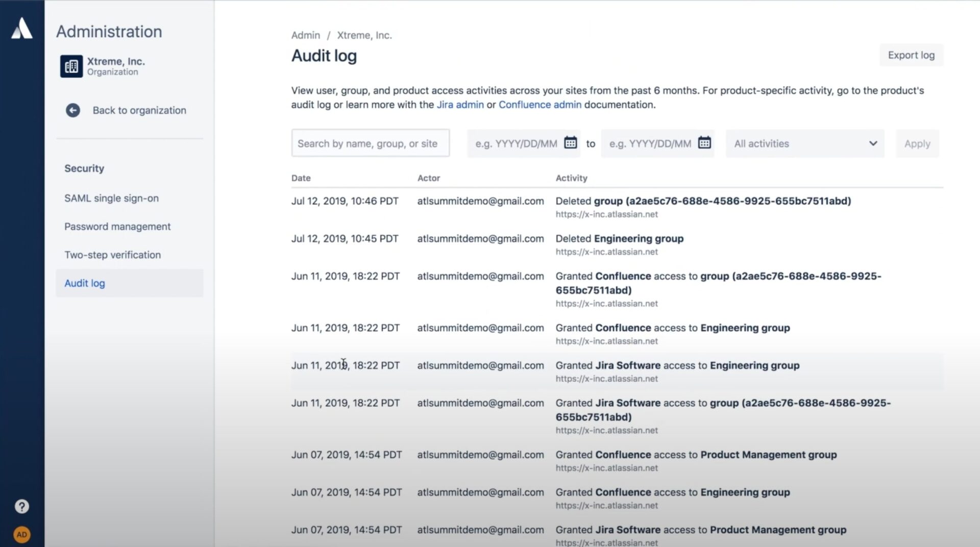Click Granted Confluence access to Product Management group
This screenshot has width=980, height=547.
pyautogui.click(x=696, y=455)
